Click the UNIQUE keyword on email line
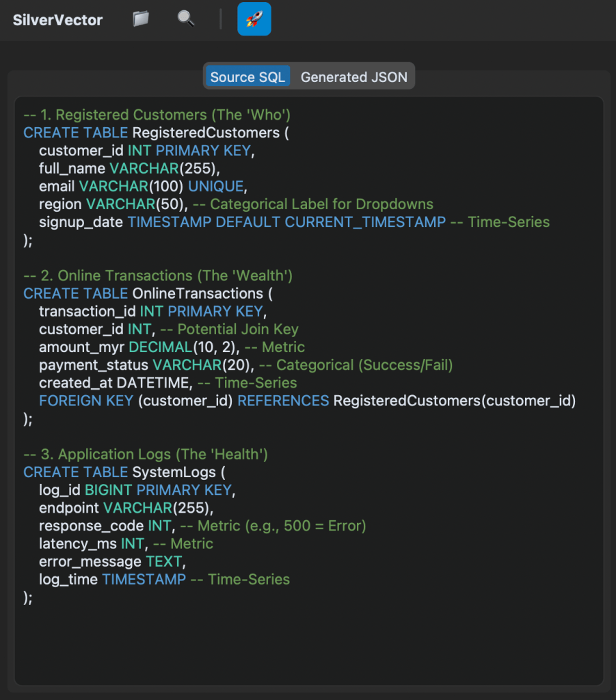The height and width of the screenshot is (700, 616). 215,186
